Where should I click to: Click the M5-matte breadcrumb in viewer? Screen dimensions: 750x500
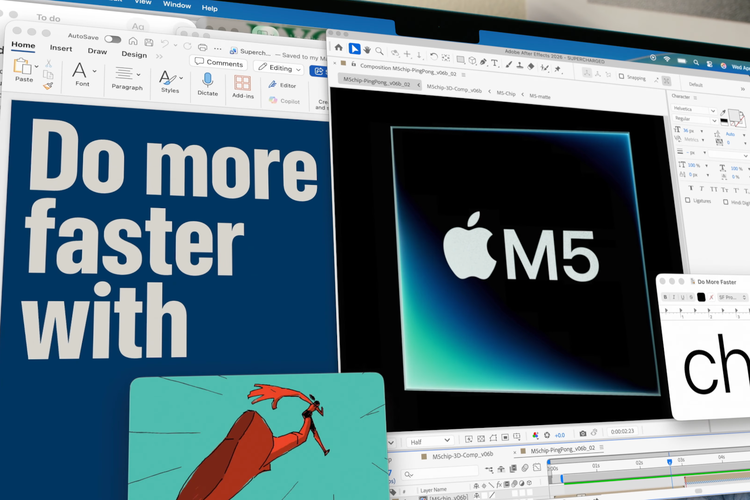coord(540,96)
